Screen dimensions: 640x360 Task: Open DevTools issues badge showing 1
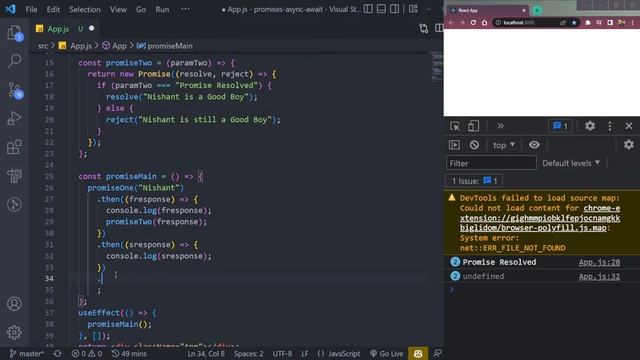[560, 126]
